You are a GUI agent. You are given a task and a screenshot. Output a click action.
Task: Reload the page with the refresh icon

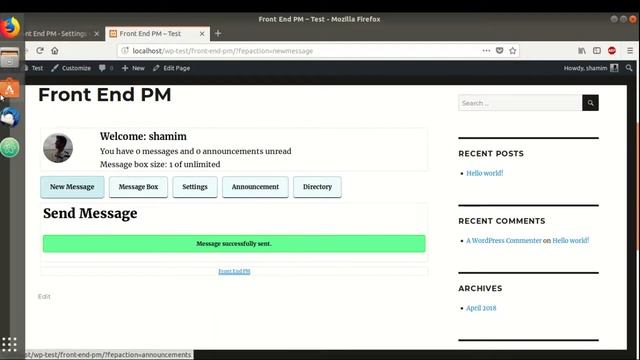click(40, 51)
